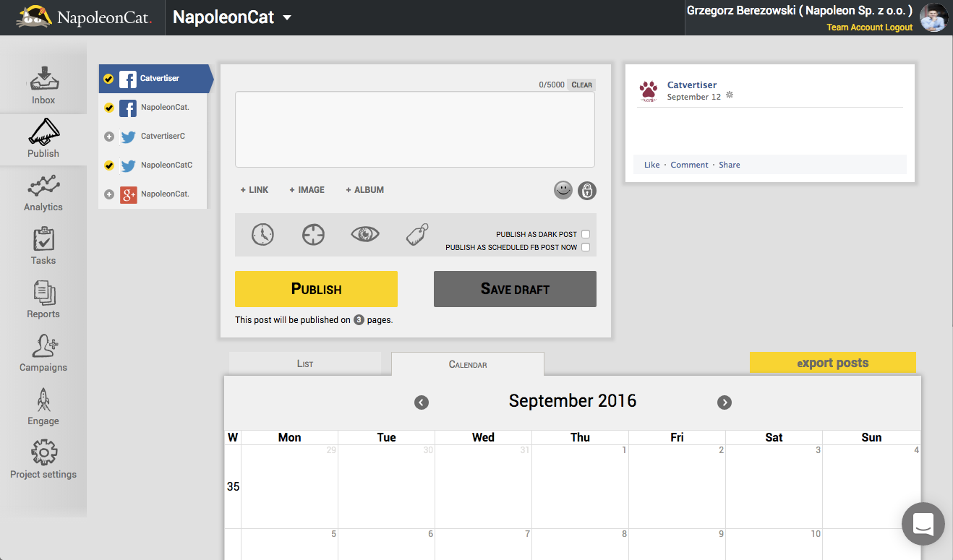Click the gear icon beside September 12

730,95
